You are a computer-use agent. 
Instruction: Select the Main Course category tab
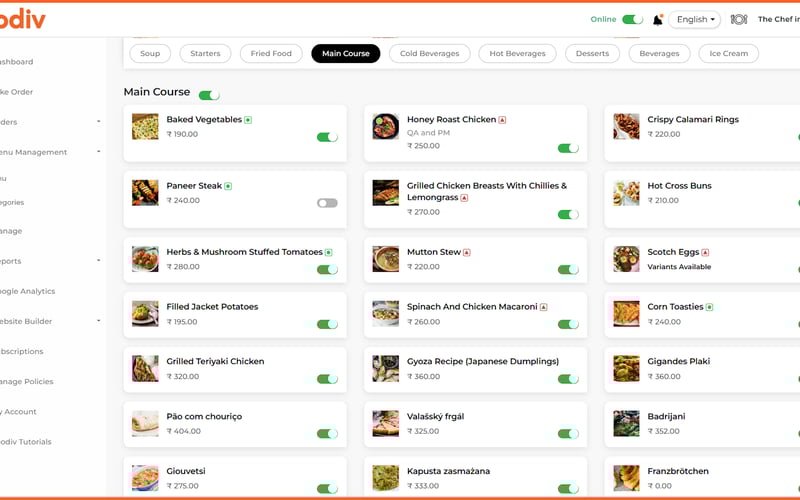(345, 54)
